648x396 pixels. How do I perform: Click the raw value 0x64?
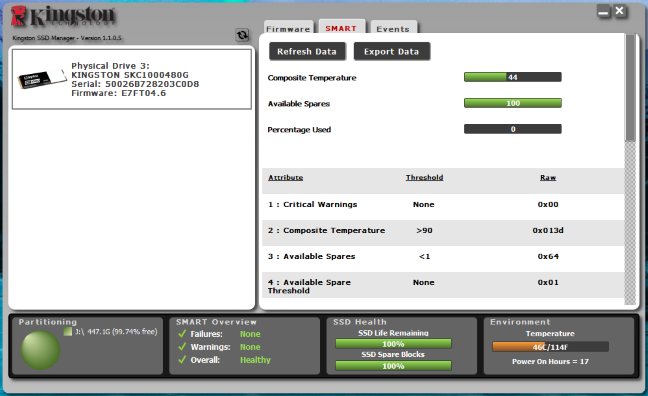(x=548, y=256)
